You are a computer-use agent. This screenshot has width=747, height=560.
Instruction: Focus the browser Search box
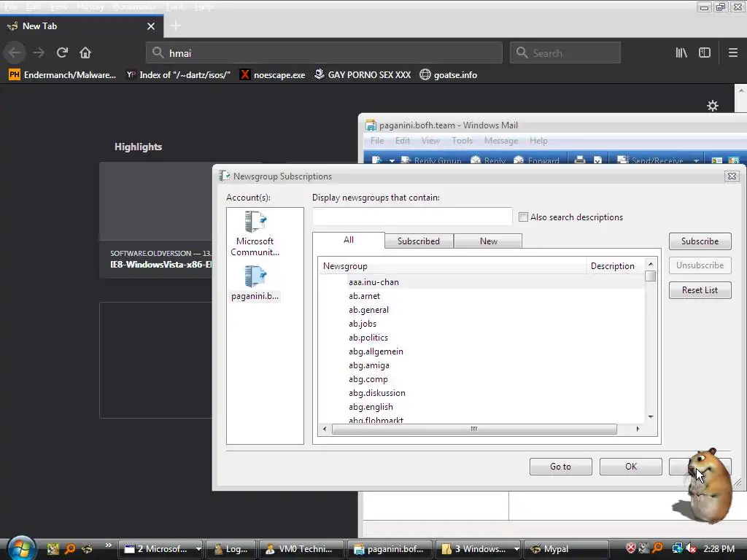[x=565, y=52]
